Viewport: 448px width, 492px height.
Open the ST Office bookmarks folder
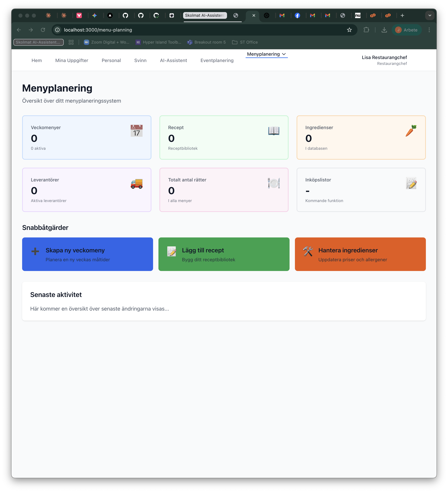[x=245, y=42]
